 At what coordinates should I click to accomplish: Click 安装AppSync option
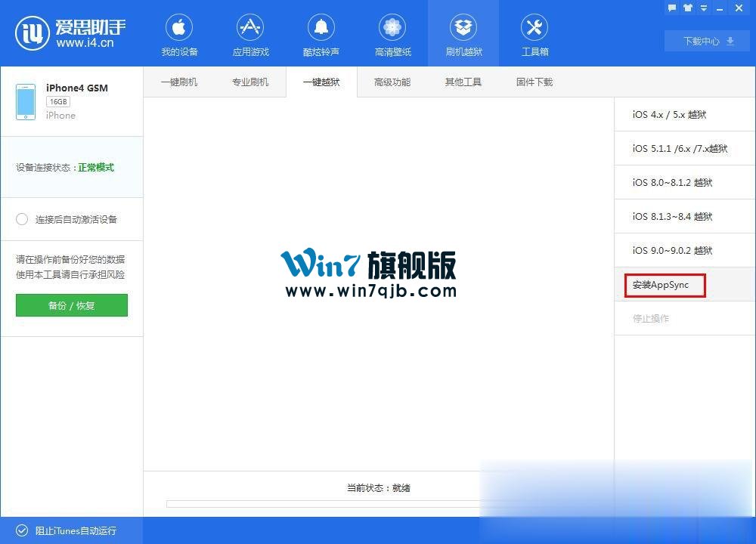(x=685, y=285)
